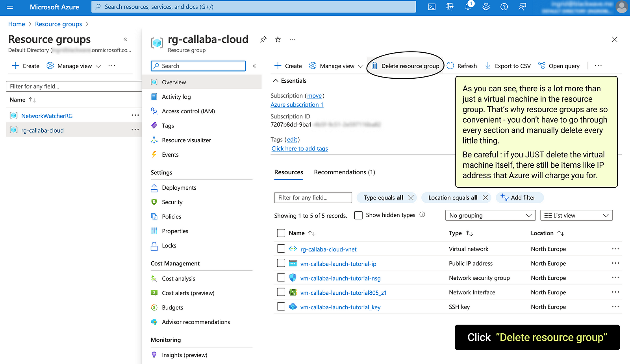This screenshot has width=630, height=364.
Task: Expand Manage view in Resource groups toolbar
Action: click(74, 66)
